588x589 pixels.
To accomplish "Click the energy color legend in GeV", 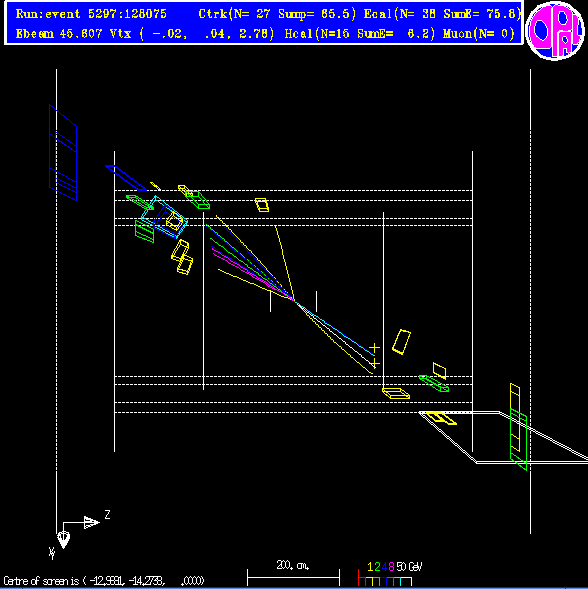I will coord(390,574).
